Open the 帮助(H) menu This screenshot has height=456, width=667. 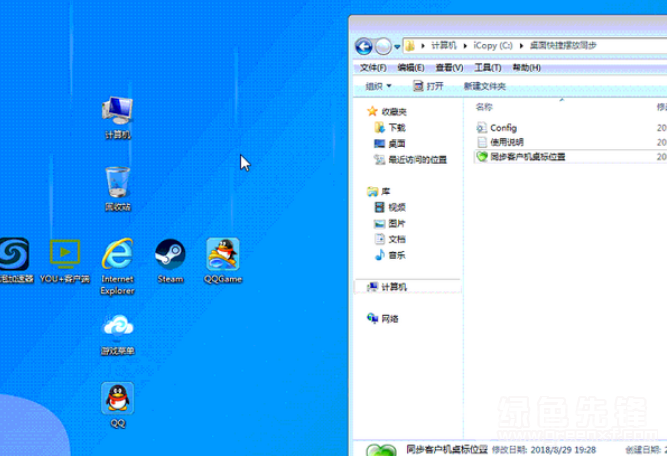coord(526,68)
